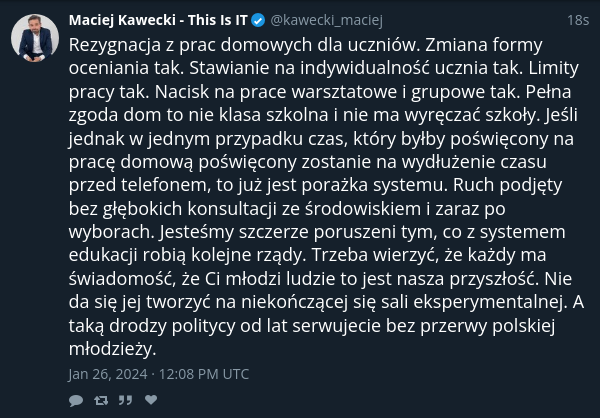Click the words 'przed telefonem' in the tweet body
The width and height of the screenshot is (600, 418).
coord(140,185)
